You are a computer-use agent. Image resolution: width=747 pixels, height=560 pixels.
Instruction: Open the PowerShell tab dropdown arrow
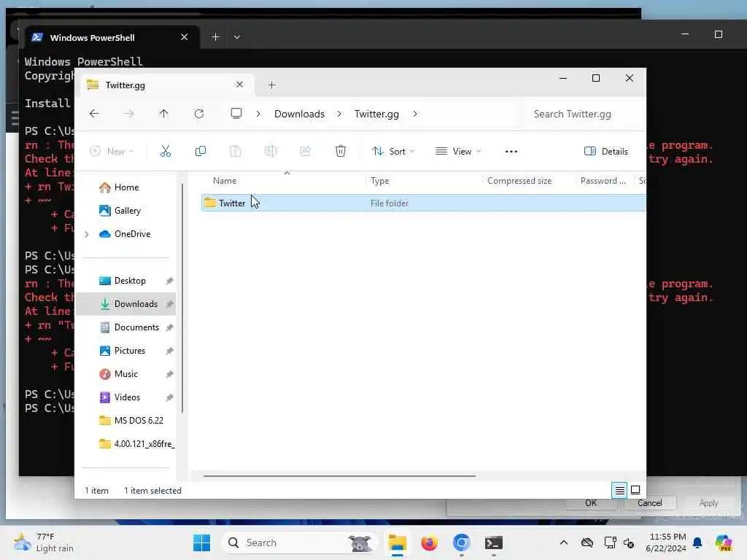click(237, 37)
